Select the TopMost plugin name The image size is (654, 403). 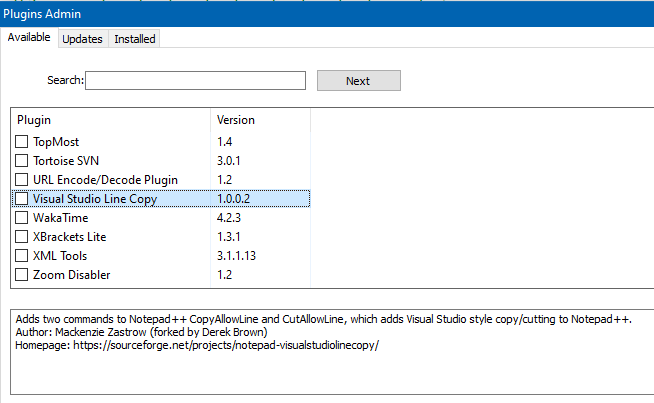(x=56, y=142)
